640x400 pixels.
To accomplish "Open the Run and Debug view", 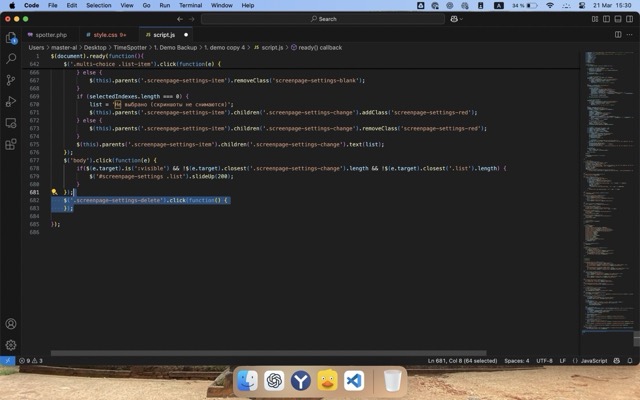I will 11,101.
